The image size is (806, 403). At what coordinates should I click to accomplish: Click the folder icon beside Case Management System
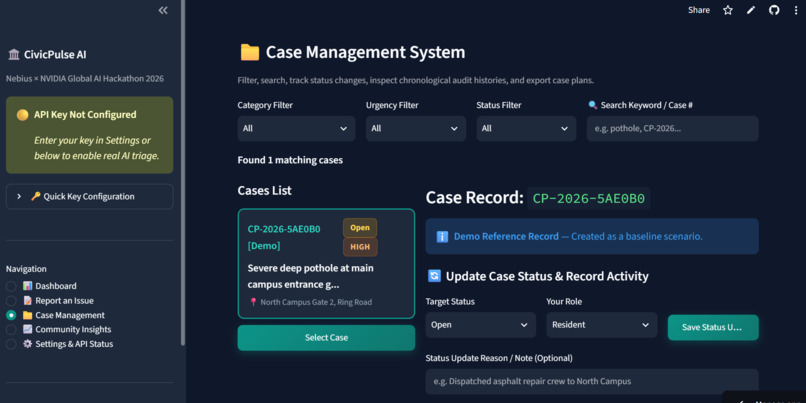coord(250,52)
